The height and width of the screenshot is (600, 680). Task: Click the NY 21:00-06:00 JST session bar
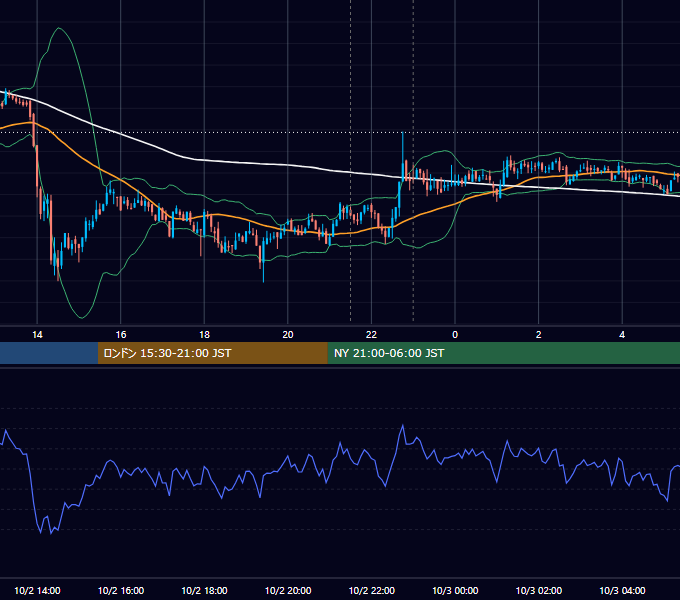coord(503,353)
